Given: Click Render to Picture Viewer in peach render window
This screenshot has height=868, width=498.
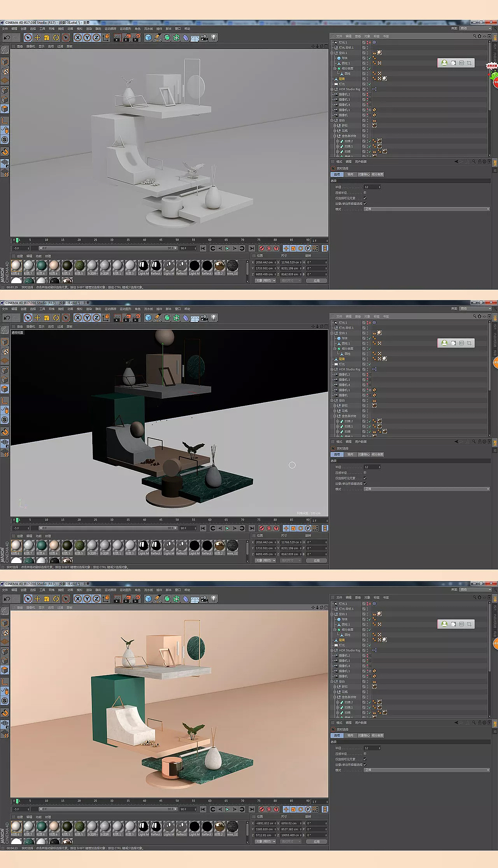Looking at the screenshot, I should [x=126, y=599].
